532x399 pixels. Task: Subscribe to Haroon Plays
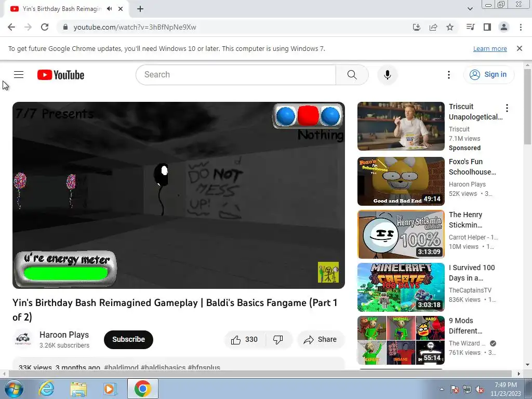(129, 339)
